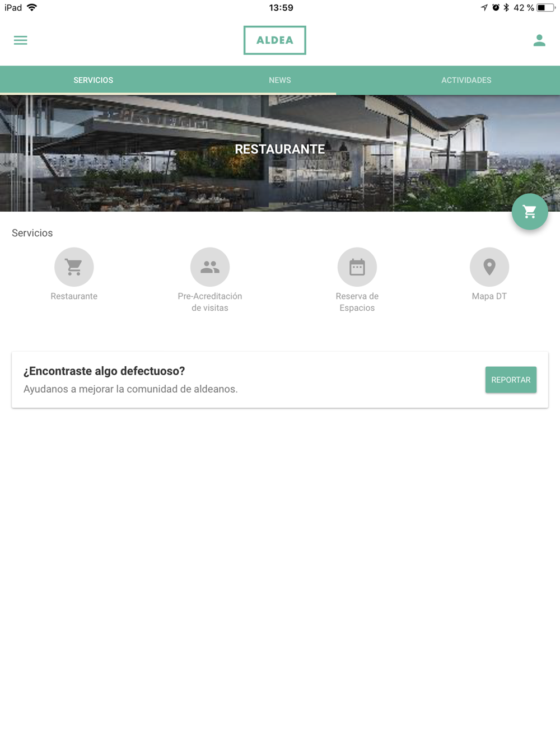Open the Reserva de Espacios calendar icon
Viewport: 560px width, 747px height.
(357, 267)
